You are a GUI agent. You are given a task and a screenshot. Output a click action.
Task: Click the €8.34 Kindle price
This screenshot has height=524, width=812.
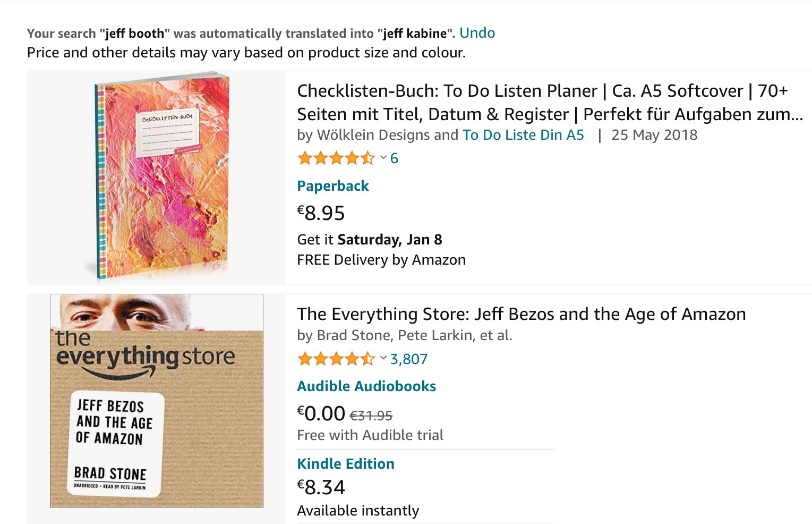(x=321, y=487)
